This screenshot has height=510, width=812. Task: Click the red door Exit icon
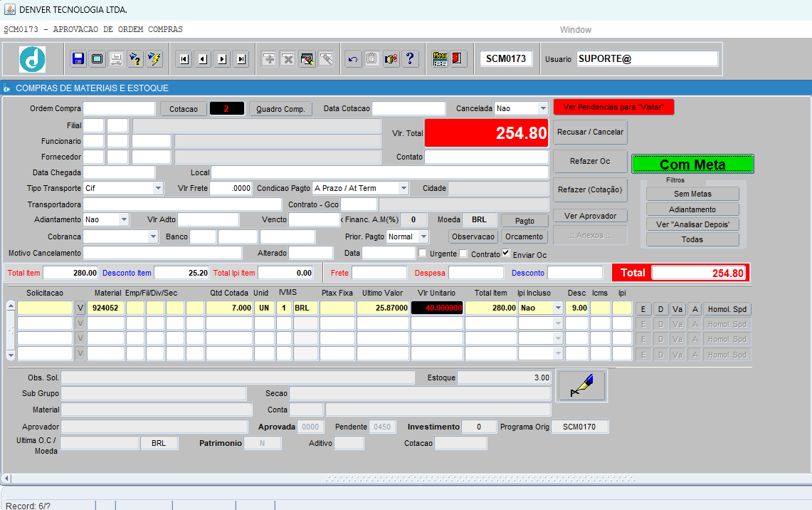point(458,58)
